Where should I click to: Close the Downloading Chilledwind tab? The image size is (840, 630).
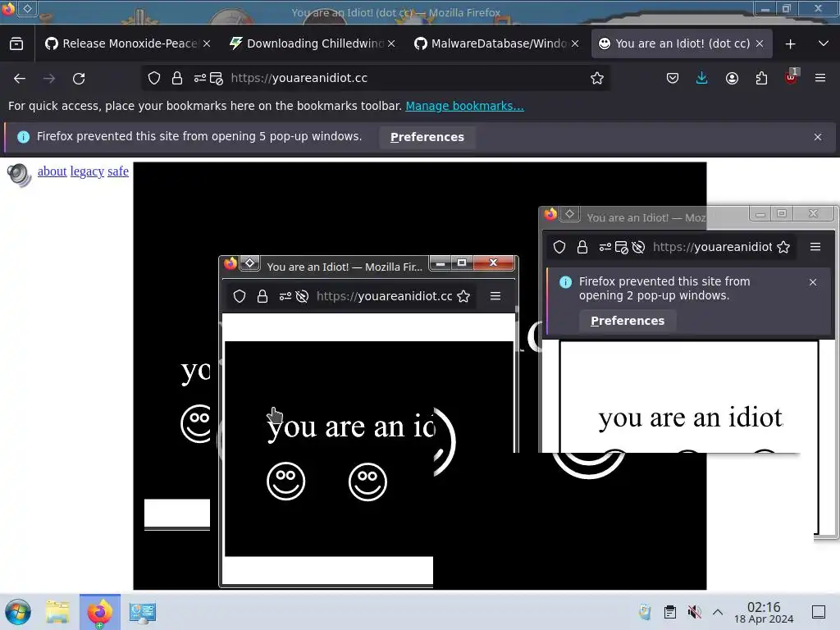point(391,44)
